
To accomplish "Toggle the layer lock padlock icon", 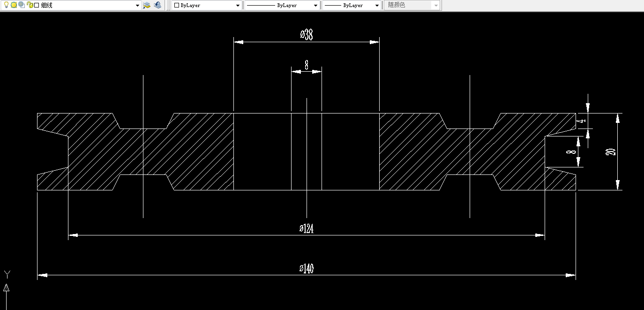I will click(30, 5).
